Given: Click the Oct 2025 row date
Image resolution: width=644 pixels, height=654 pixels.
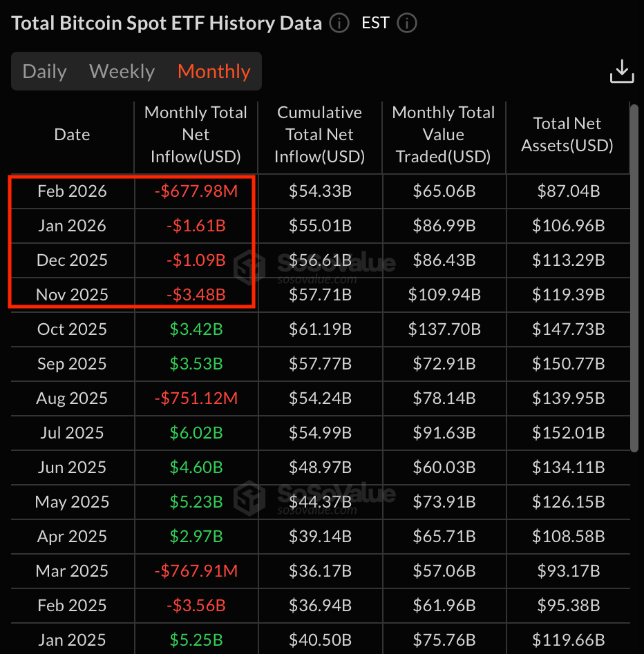Looking at the screenshot, I should (x=72, y=329).
